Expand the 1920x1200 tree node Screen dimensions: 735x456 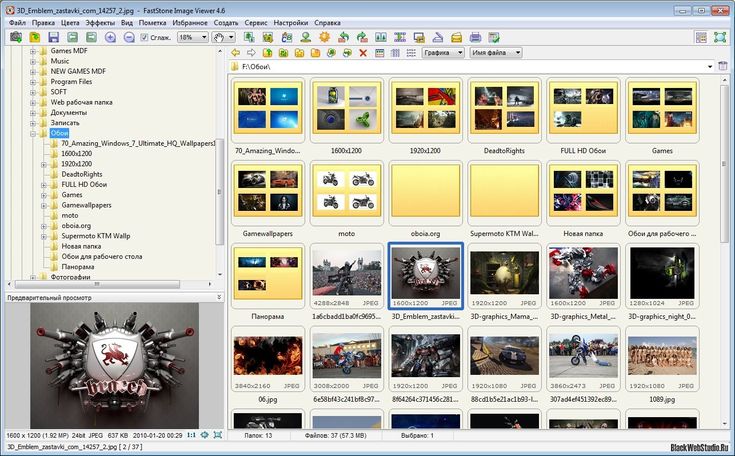(x=44, y=164)
